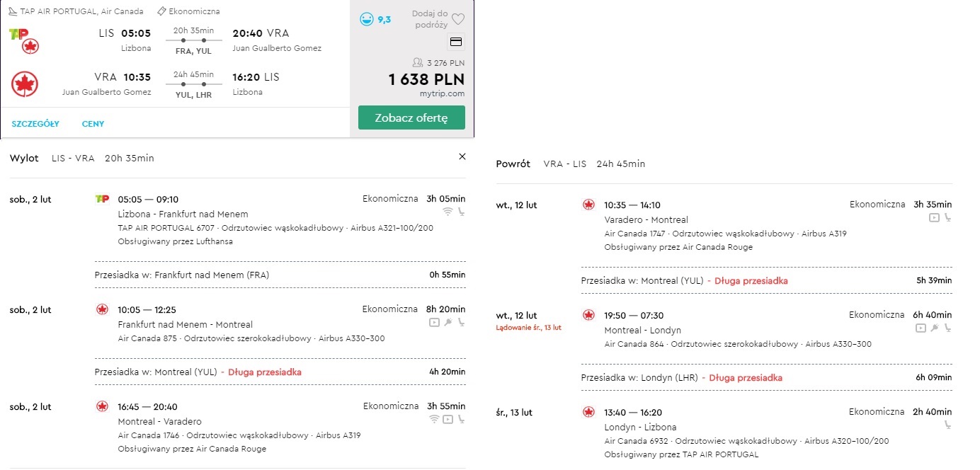980x470 pixels.
Task: Close the Wylot details panel
Action: click(x=462, y=156)
